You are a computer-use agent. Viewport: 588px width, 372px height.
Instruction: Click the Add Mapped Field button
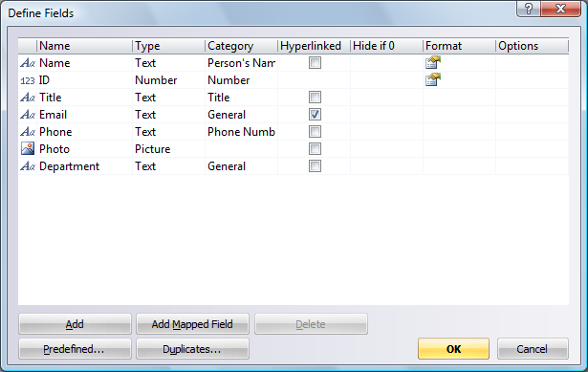click(x=192, y=324)
